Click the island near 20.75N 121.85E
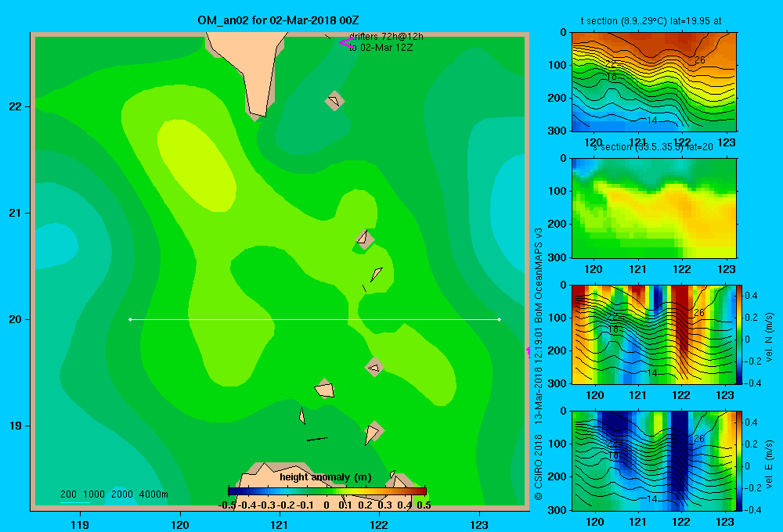This screenshot has width=783, height=532. coord(365,239)
